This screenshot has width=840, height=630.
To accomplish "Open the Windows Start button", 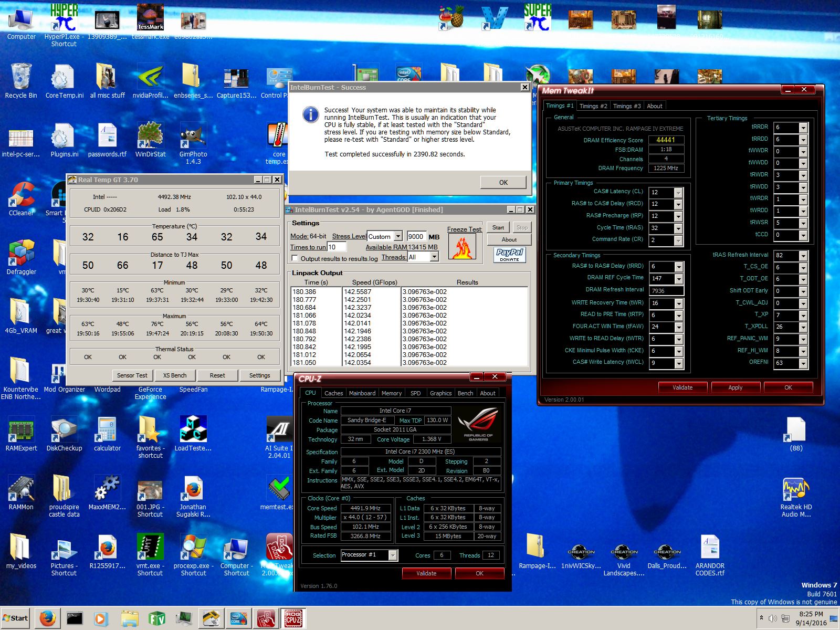I will pos(15,618).
